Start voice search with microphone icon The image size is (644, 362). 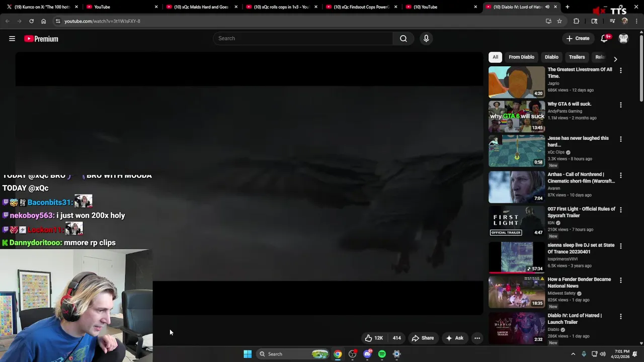click(426, 39)
